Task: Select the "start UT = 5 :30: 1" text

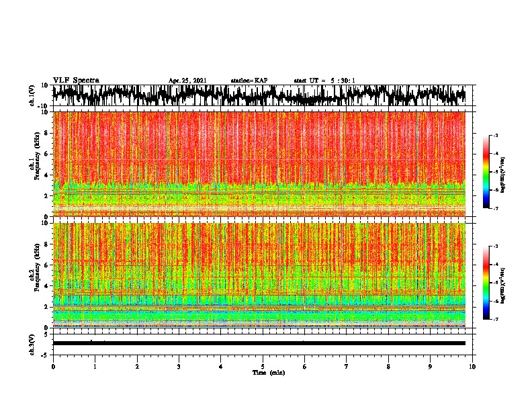Action: [324, 81]
